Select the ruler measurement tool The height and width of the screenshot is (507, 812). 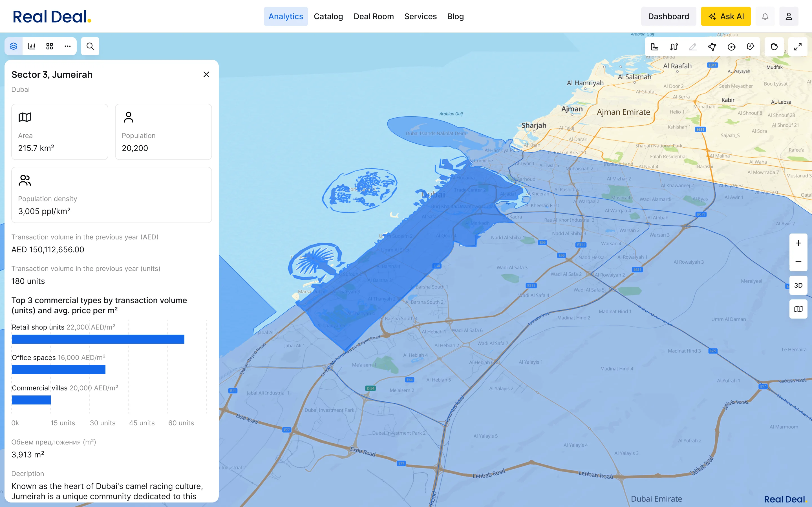pos(655,46)
